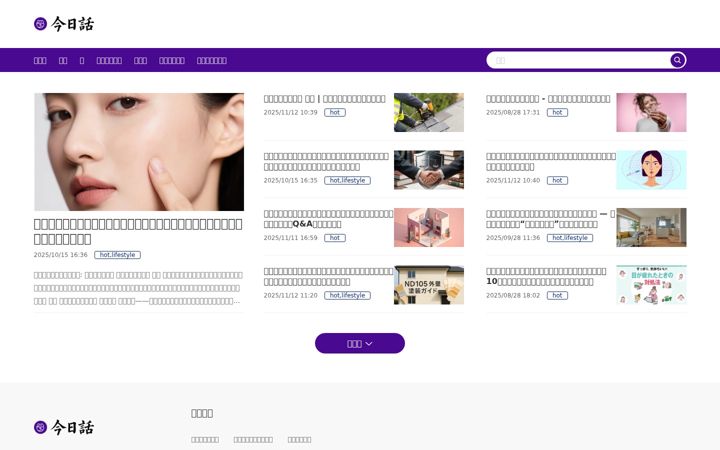
Task: Open the roofer with nail gun thumbnail
Action: click(x=429, y=112)
